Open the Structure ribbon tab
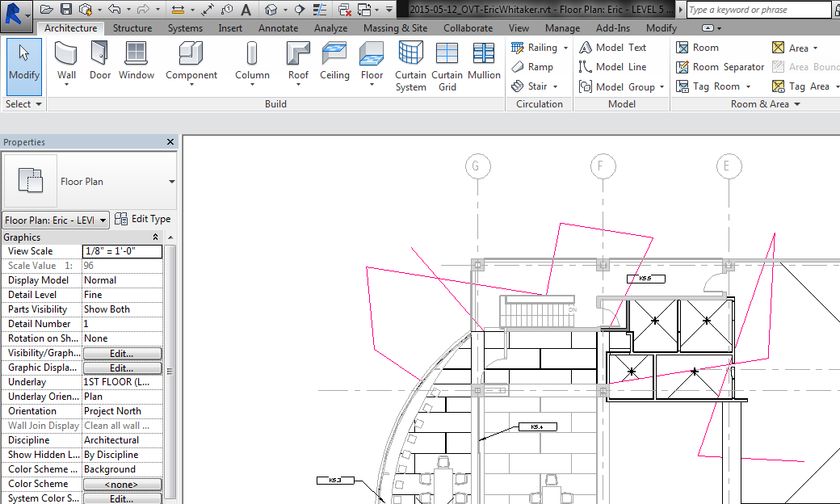This screenshot has width=840, height=504. click(x=132, y=27)
